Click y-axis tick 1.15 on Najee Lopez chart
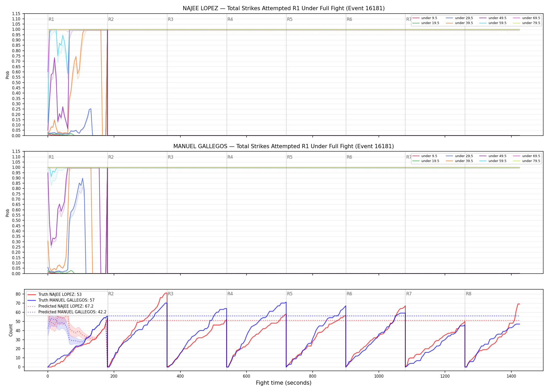 click(16, 14)
